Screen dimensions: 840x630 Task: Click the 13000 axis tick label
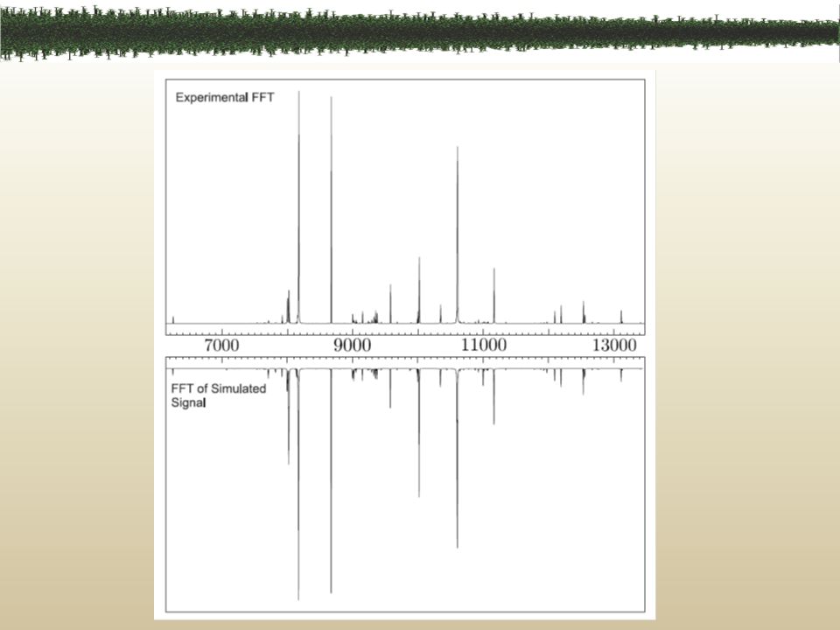[614, 345]
